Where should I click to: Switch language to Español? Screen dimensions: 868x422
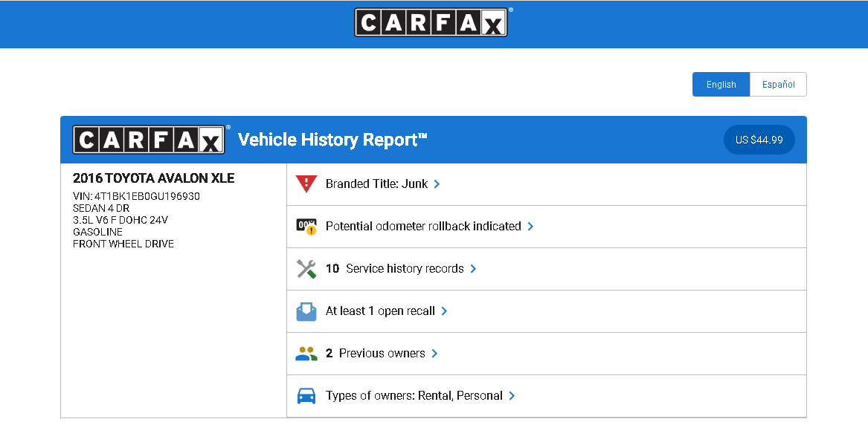pyautogui.click(x=778, y=85)
